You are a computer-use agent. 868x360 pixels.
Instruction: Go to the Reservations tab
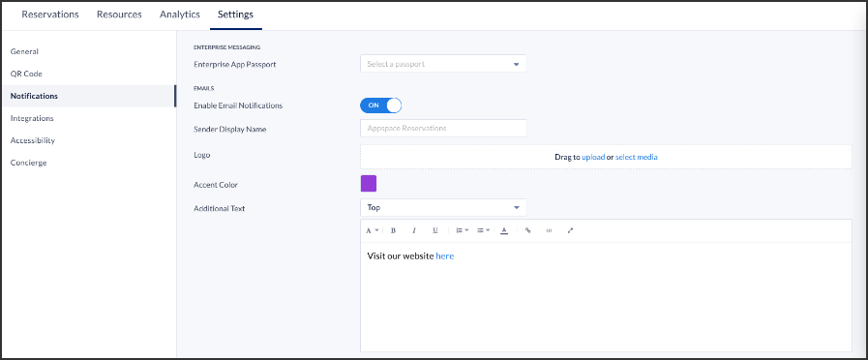point(49,15)
